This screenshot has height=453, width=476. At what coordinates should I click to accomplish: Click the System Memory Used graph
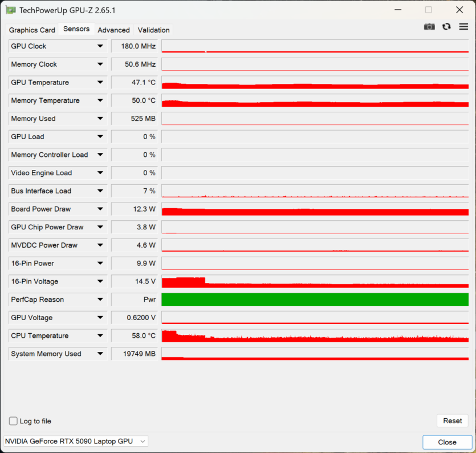click(315, 354)
